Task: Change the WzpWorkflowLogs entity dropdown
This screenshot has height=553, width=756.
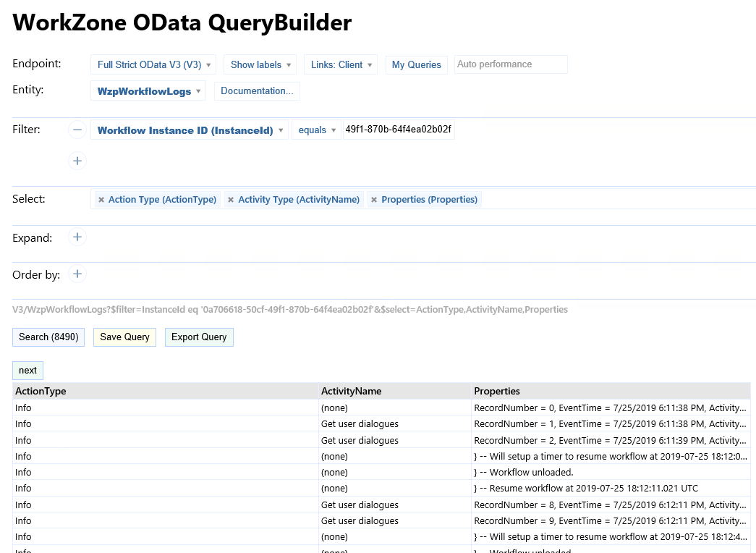Action: pos(148,92)
